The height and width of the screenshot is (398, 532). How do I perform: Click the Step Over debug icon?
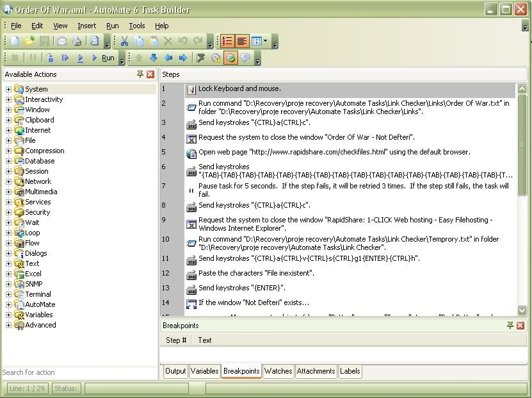click(x=65, y=58)
